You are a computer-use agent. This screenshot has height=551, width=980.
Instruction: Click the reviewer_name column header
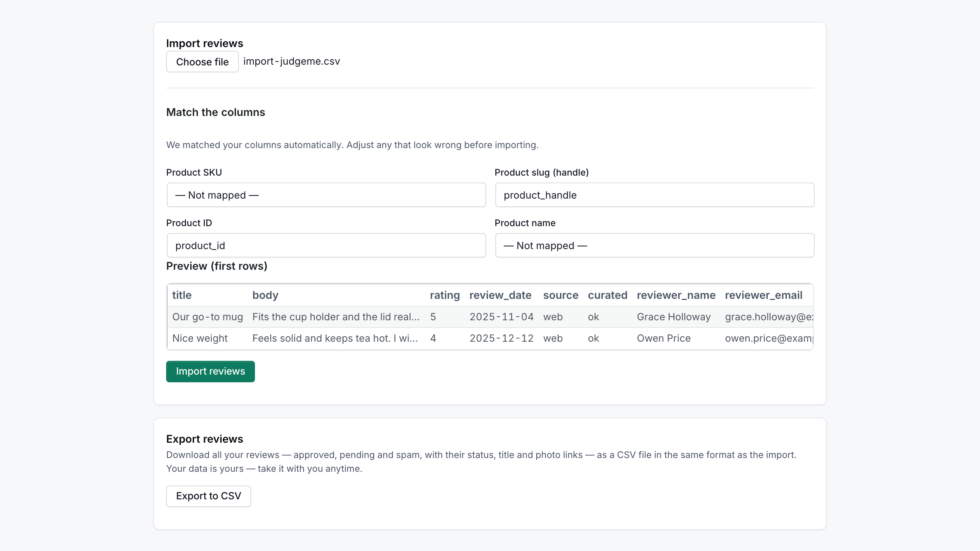(676, 295)
